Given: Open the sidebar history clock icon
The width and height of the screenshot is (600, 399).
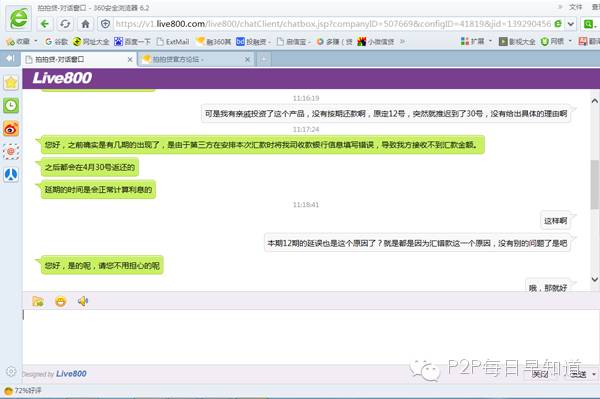Looking at the screenshot, I should (x=11, y=106).
